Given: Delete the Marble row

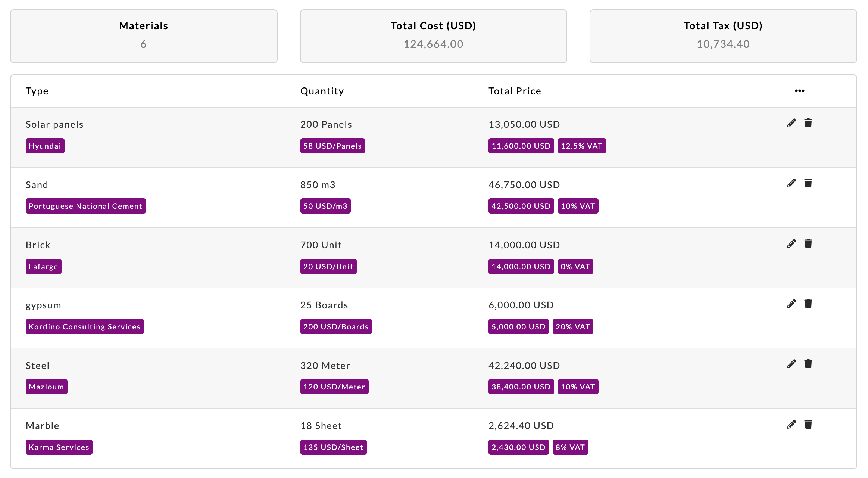Looking at the screenshot, I should pos(808,425).
